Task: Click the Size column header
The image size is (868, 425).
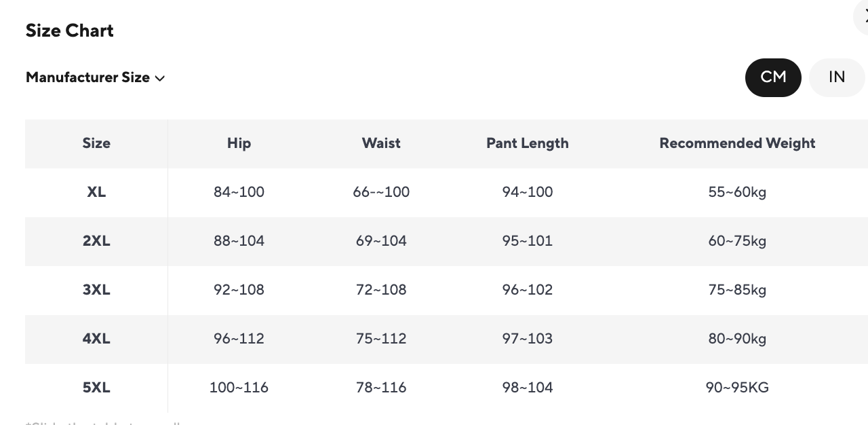Action: tap(96, 143)
